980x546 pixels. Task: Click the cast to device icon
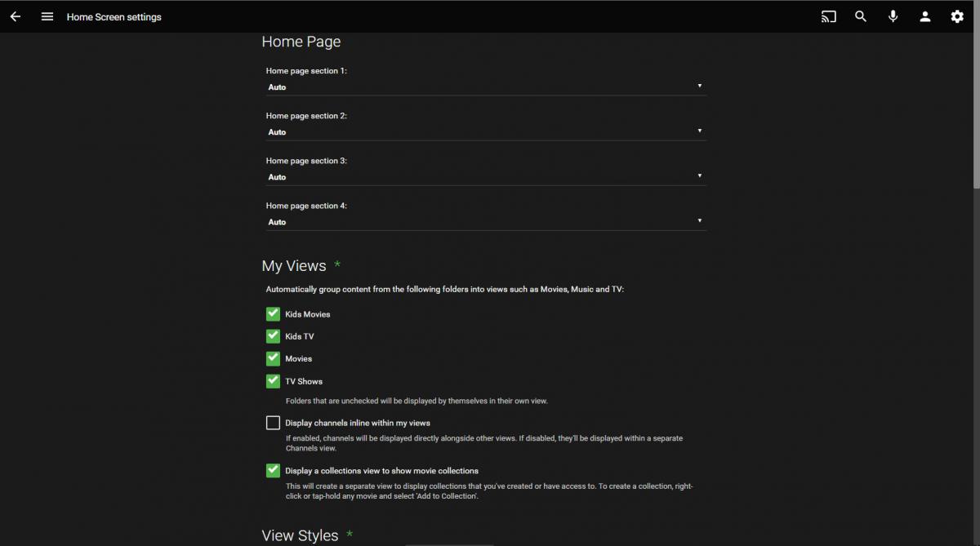829,16
